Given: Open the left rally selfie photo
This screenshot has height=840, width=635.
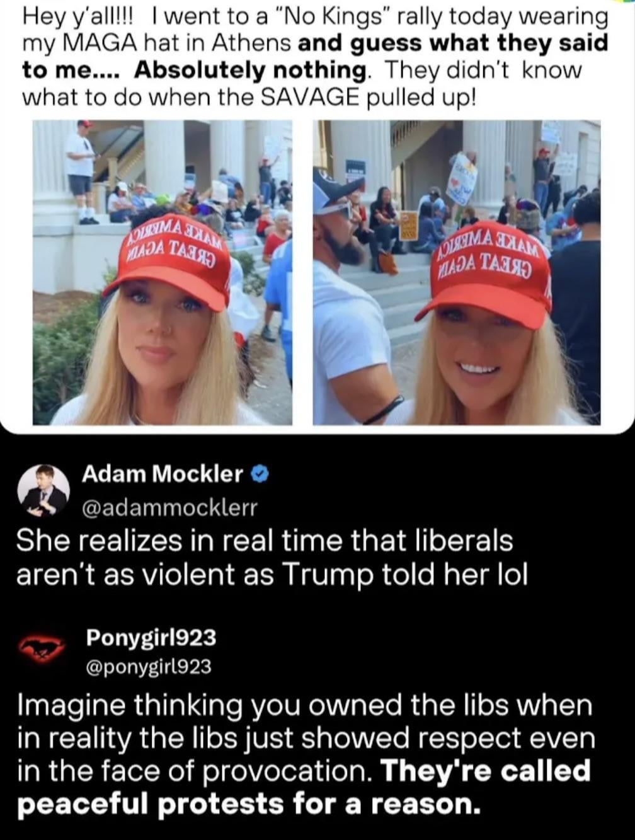Looking at the screenshot, I should click(162, 272).
